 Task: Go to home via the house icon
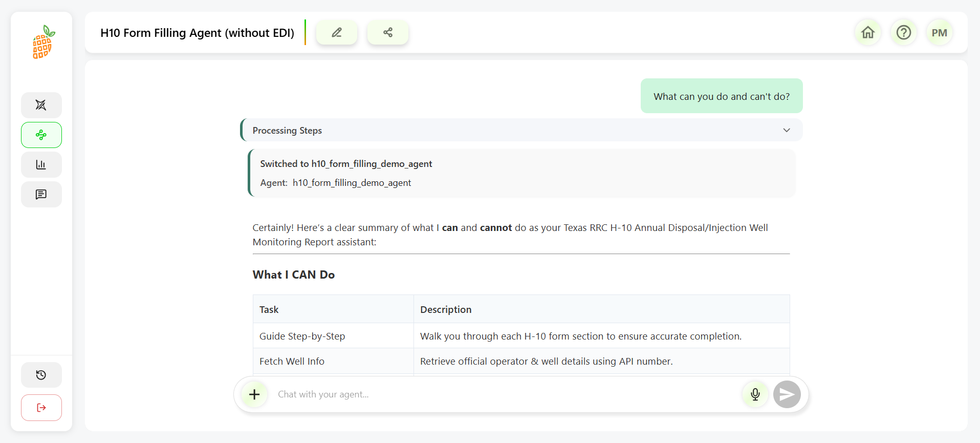[868, 33]
